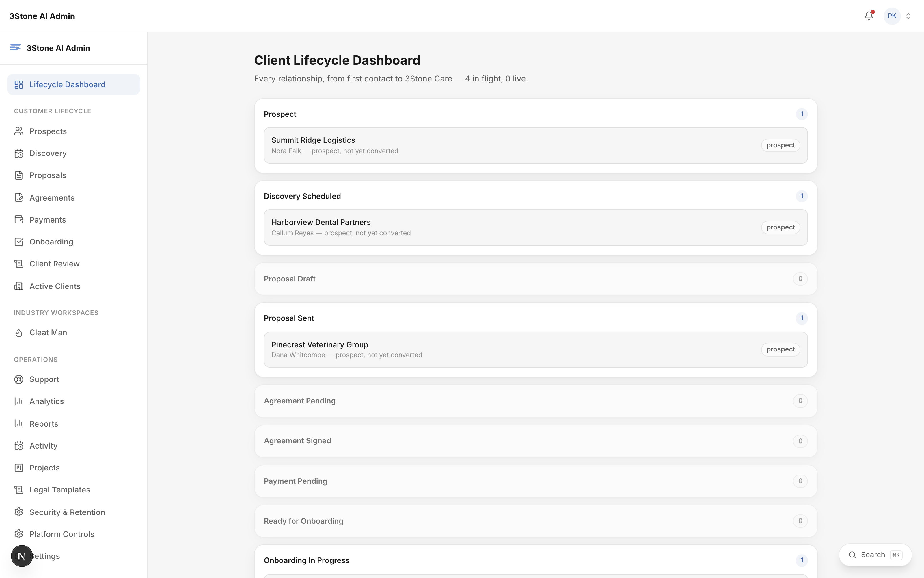Go to Prospects in sidebar
924x578 pixels.
point(73,131)
